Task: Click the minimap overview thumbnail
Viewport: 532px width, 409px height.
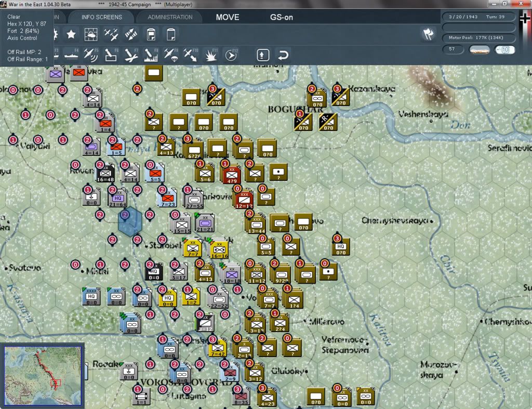Action: 43,375
